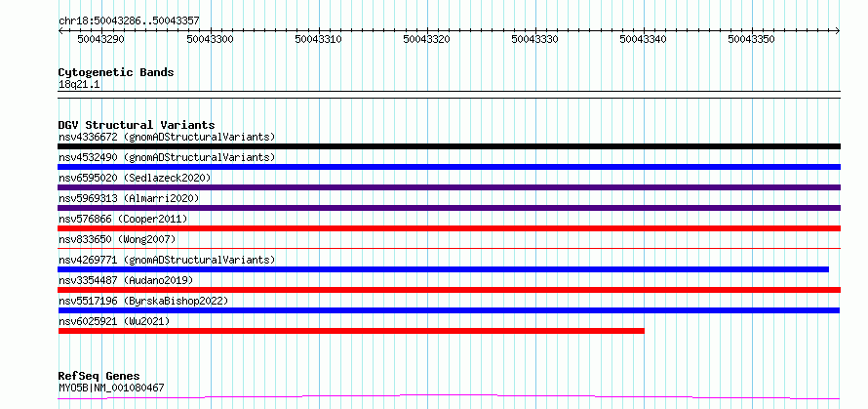The image size is (868, 409).
Task: Select the nsv6025921 Wu2021 red bar
Action: [x=351, y=331]
